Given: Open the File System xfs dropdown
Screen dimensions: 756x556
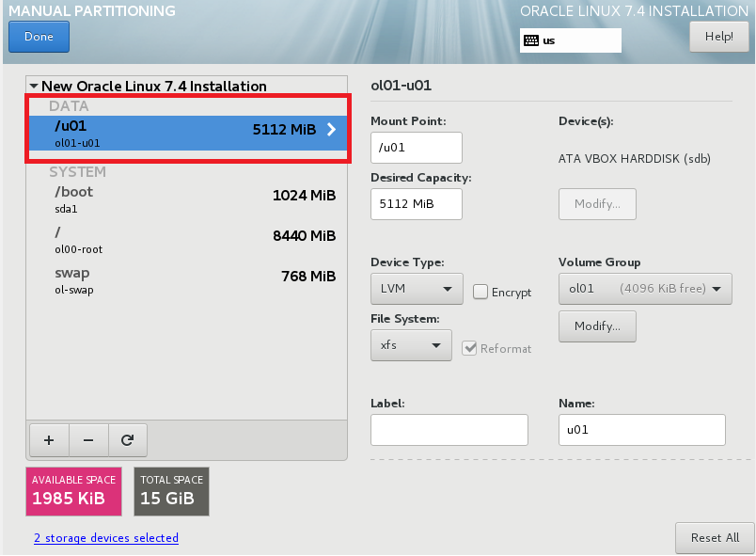Looking at the screenshot, I should [x=411, y=345].
